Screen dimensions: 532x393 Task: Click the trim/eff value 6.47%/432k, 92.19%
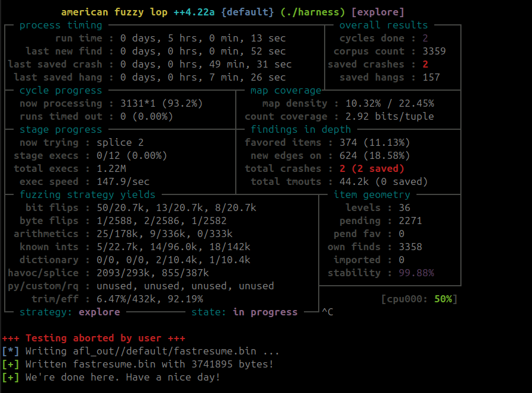pos(150,299)
